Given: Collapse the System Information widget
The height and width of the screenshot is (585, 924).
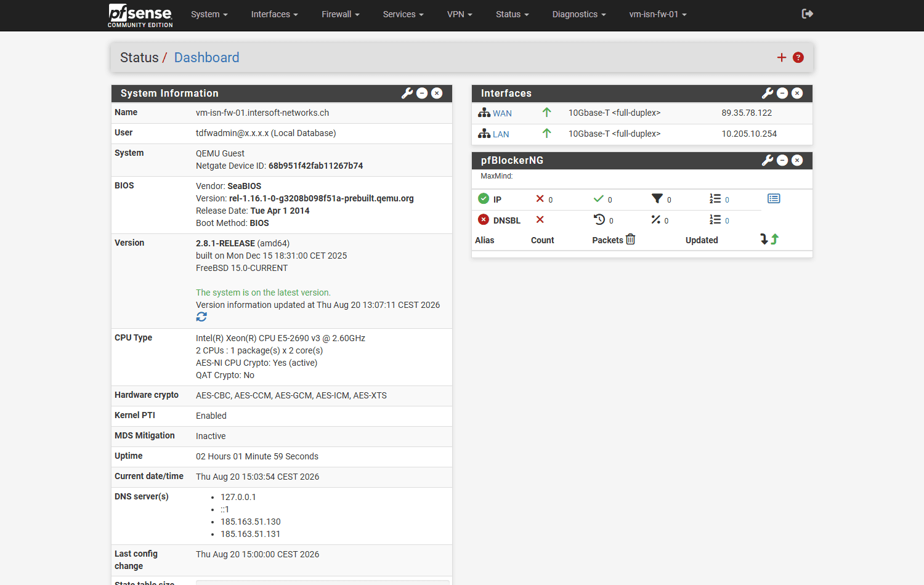Looking at the screenshot, I should pos(422,93).
